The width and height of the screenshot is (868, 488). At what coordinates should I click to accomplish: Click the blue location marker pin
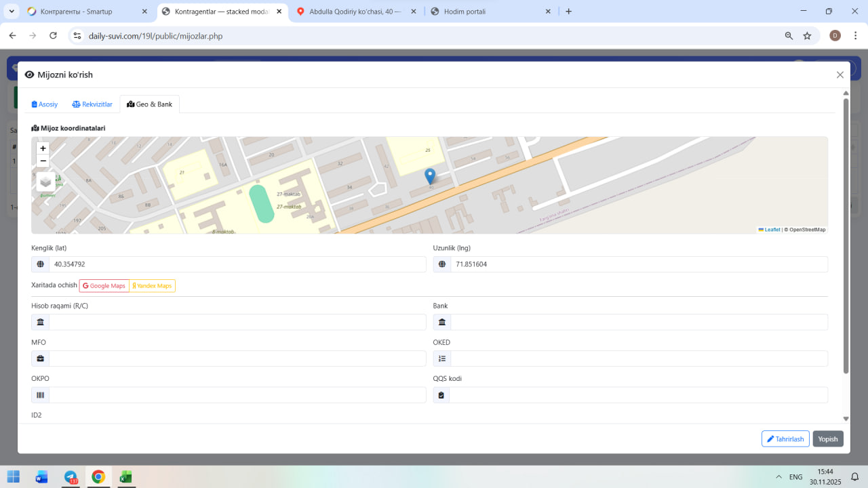[x=430, y=175]
